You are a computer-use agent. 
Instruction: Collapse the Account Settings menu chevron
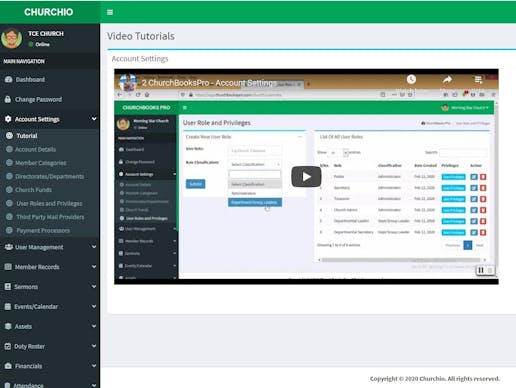coord(94,119)
